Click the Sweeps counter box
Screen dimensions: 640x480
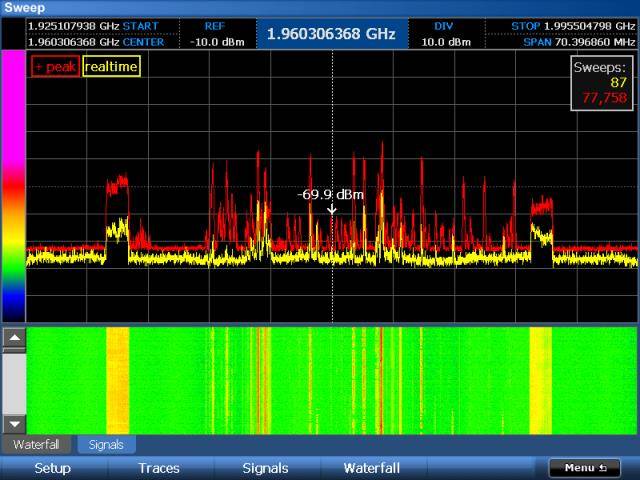pyautogui.click(x=603, y=82)
